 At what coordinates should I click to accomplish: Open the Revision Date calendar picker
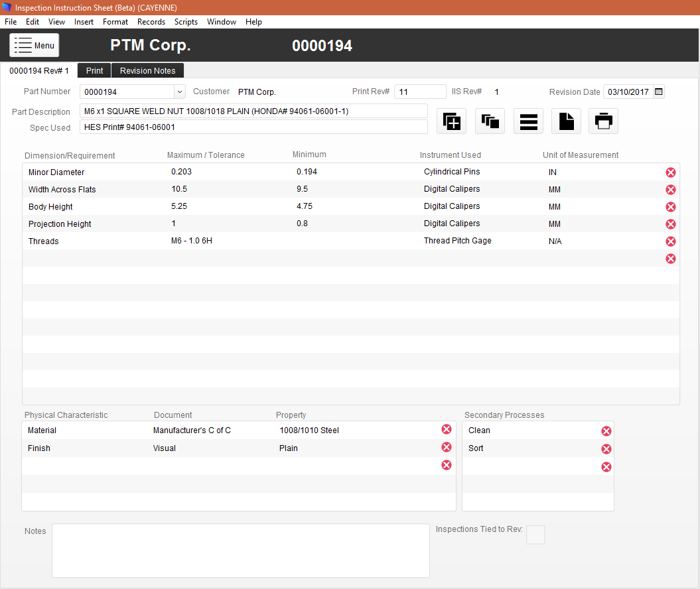[x=658, y=92]
